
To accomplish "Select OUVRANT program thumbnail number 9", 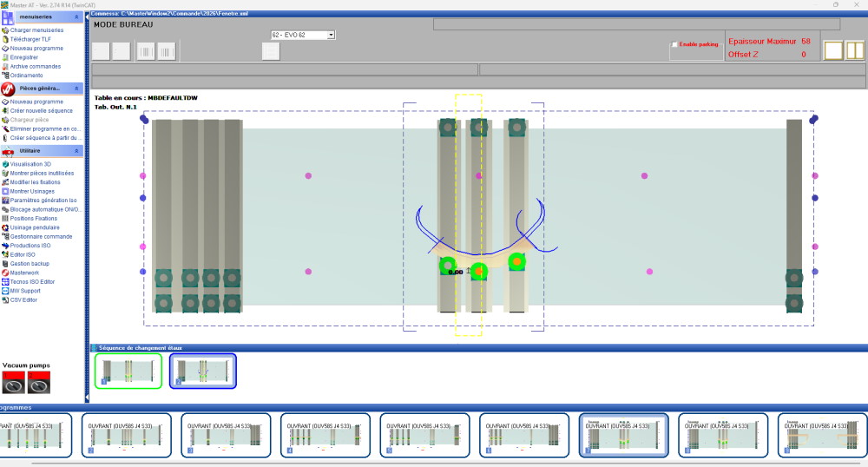I will click(x=823, y=436).
